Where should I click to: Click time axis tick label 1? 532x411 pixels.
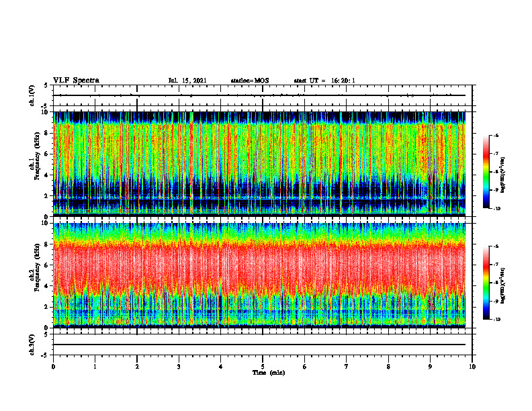click(x=95, y=366)
